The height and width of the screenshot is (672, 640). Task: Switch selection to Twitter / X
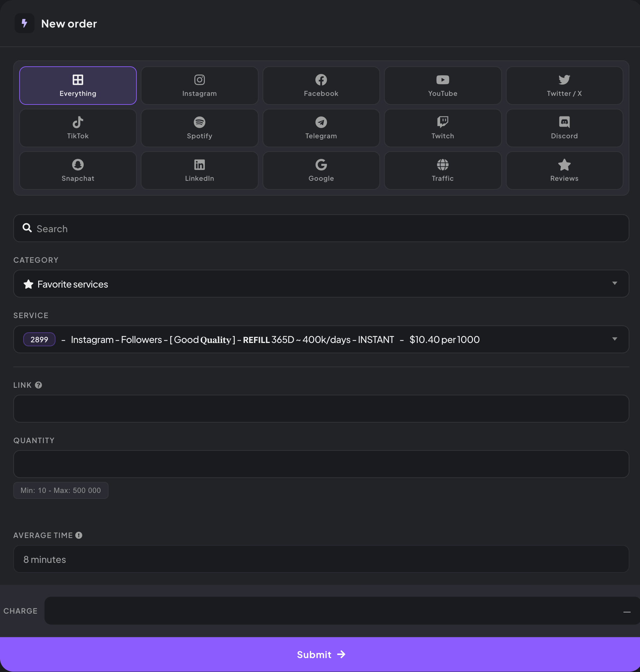564,85
